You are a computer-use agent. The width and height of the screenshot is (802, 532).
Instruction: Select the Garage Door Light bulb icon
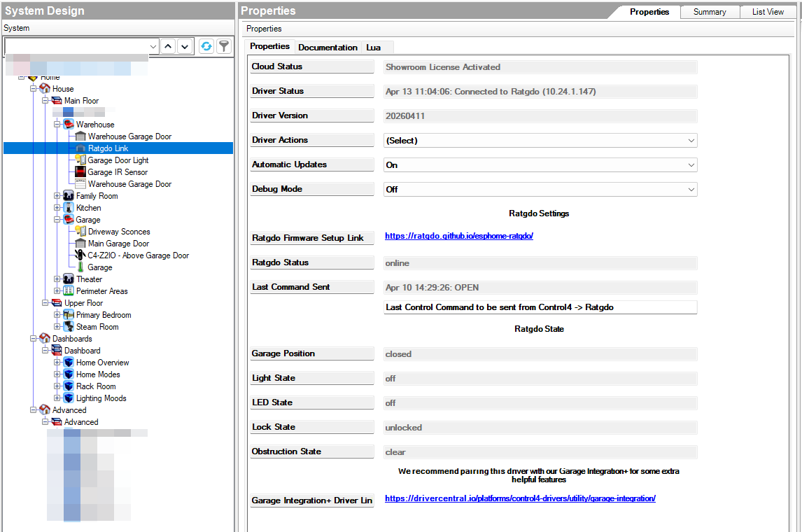80,160
